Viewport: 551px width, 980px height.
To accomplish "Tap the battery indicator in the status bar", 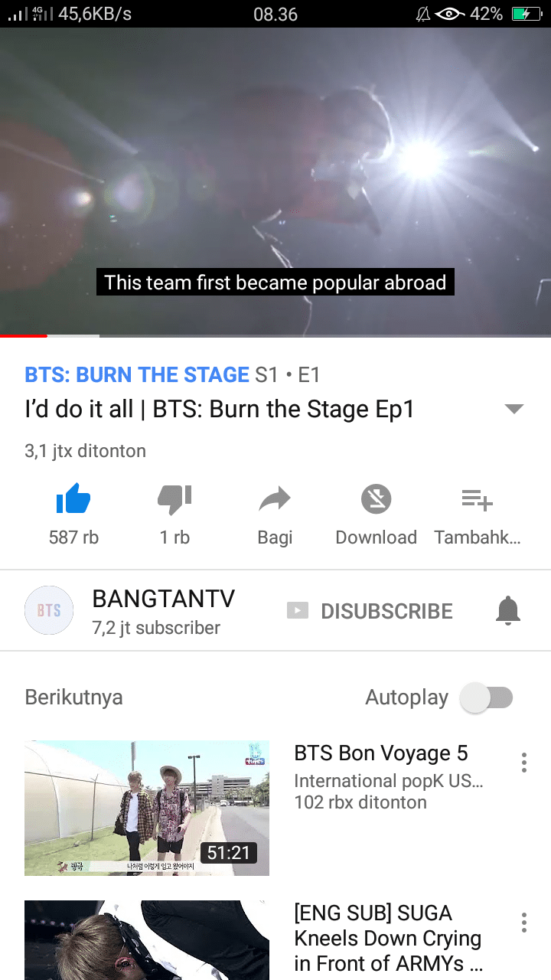I will (527, 14).
